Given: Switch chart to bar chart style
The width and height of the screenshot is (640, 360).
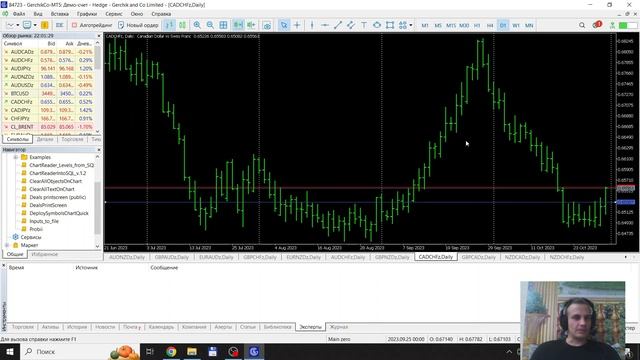Looking at the screenshot, I should pyautogui.click(x=169, y=25).
